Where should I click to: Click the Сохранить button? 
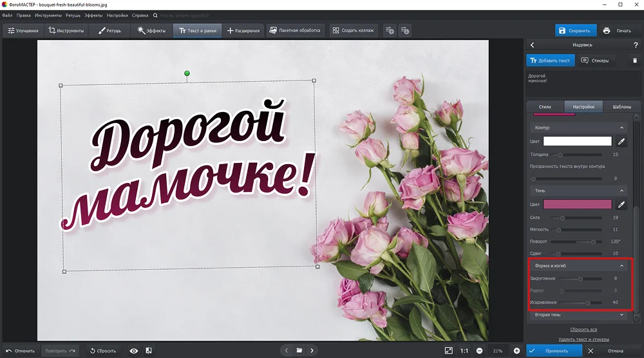click(x=574, y=30)
